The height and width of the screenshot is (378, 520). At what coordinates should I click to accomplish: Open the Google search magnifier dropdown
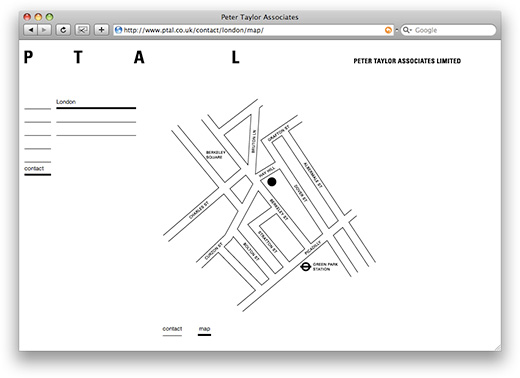[407, 30]
